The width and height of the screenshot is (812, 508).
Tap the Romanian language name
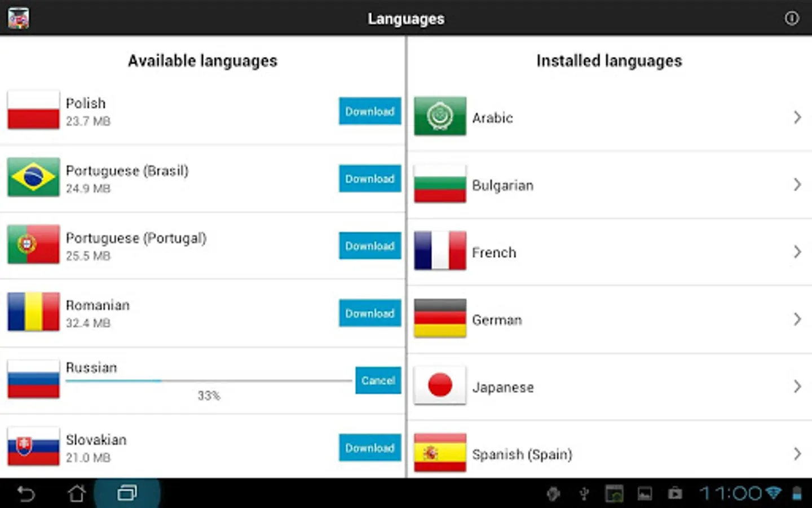click(x=98, y=305)
